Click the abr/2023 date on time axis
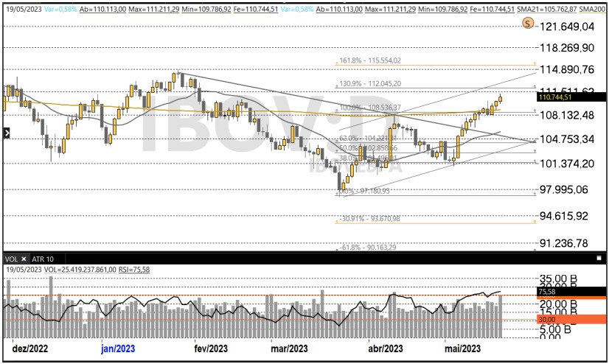This screenshot has width=609, height=364. (385, 348)
